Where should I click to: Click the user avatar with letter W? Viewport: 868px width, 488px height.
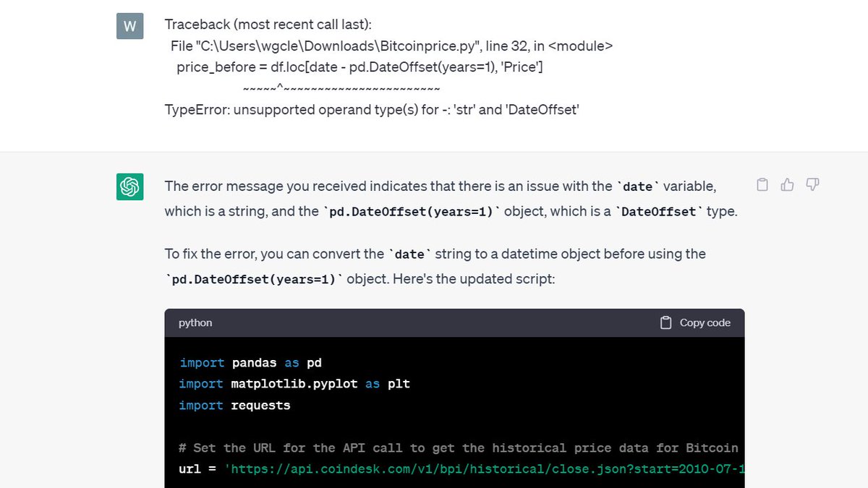129,27
